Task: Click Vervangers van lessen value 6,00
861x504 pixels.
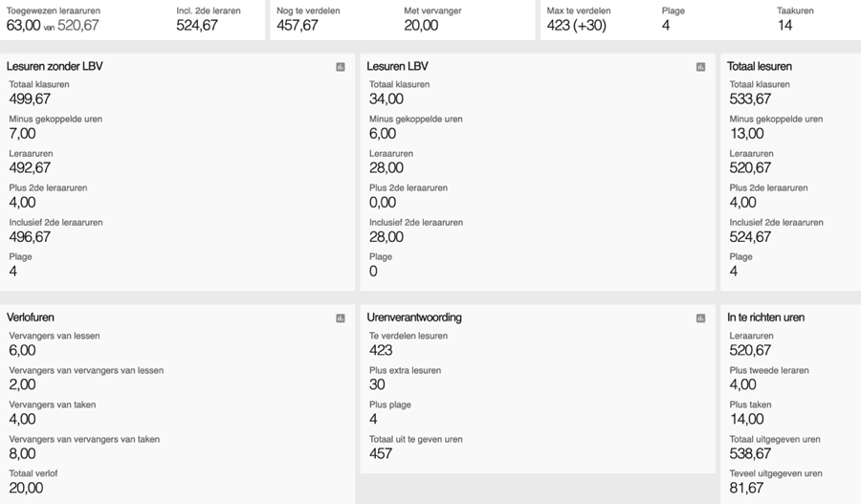Action: point(23,350)
